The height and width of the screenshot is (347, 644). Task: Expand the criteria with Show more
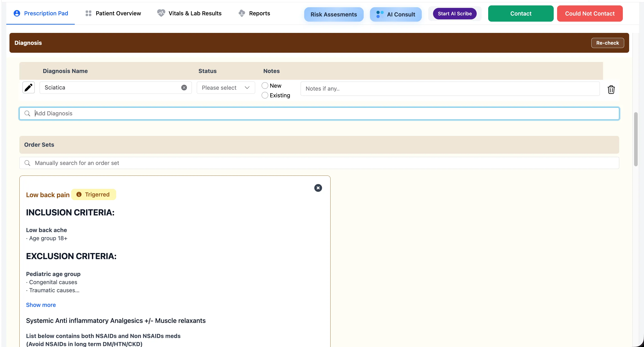pos(41,305)
